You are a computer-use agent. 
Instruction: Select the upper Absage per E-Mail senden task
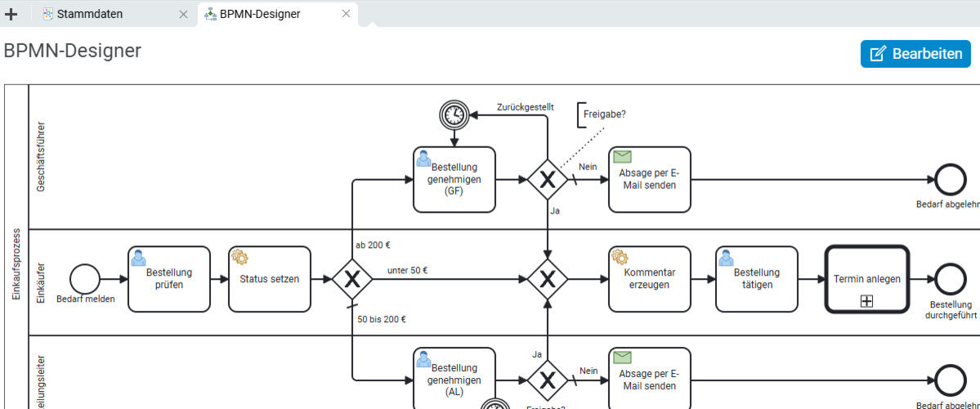pos(649,179)
